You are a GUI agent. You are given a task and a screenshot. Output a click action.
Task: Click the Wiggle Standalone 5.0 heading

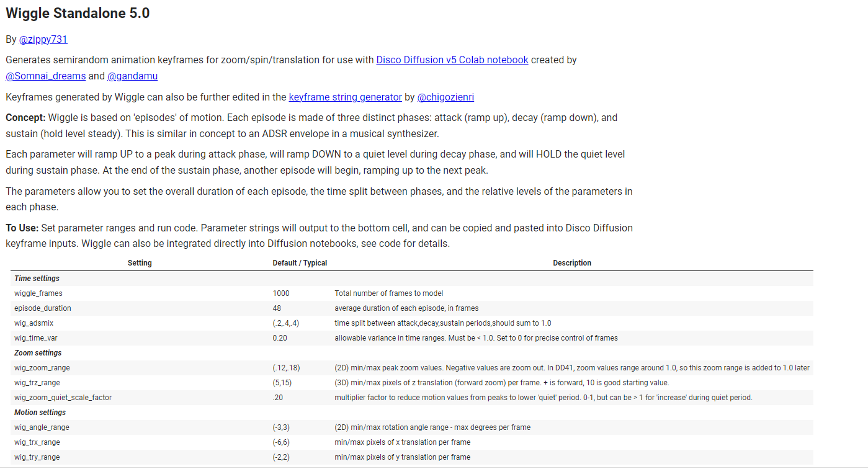pyautogui.click(x=78, y=13)
